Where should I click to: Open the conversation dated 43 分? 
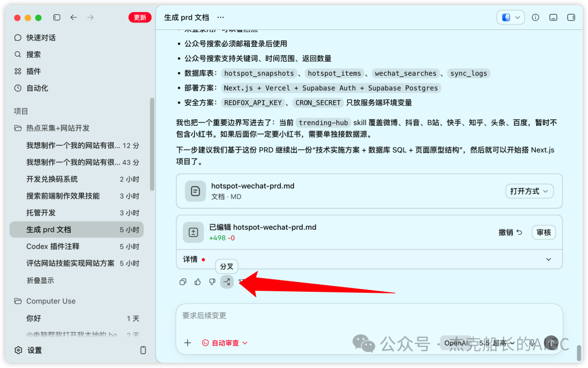[x=77, y=162]
